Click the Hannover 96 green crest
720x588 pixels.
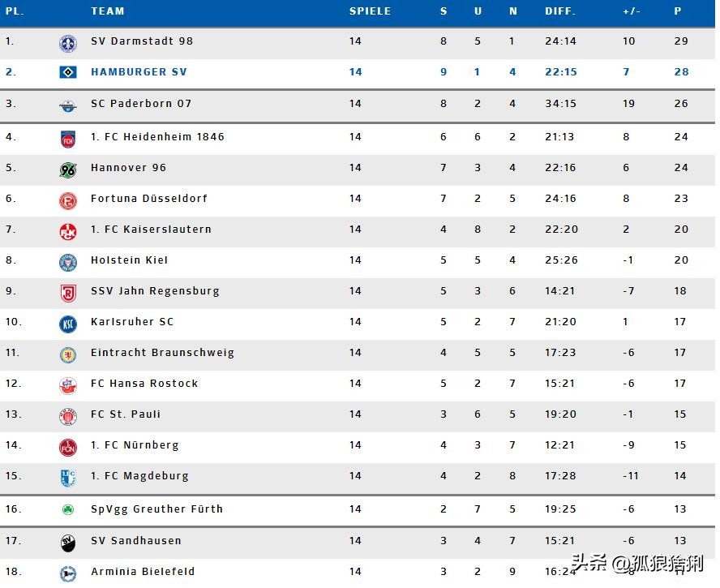(68, 170)
